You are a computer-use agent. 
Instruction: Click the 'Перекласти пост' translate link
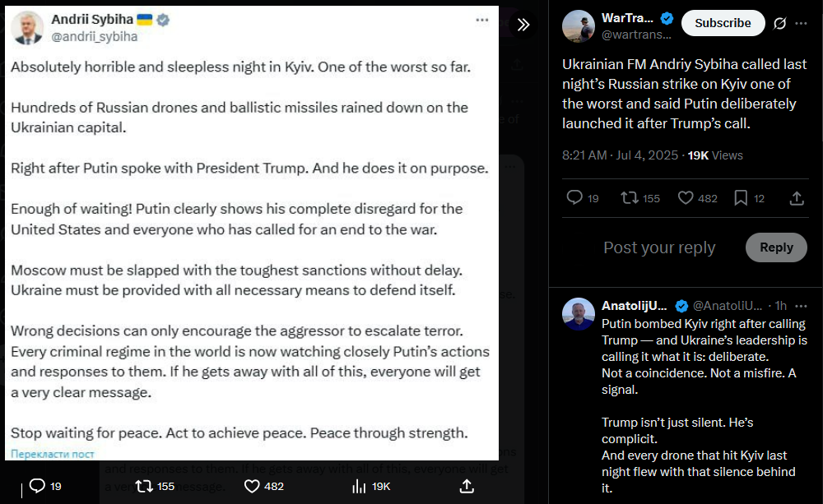tap(53, 454)
